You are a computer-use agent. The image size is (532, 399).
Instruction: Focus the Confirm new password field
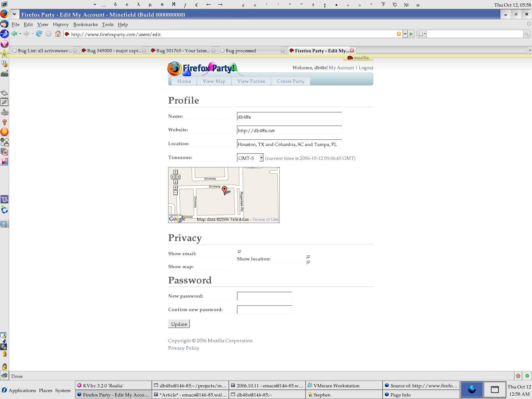264,310
